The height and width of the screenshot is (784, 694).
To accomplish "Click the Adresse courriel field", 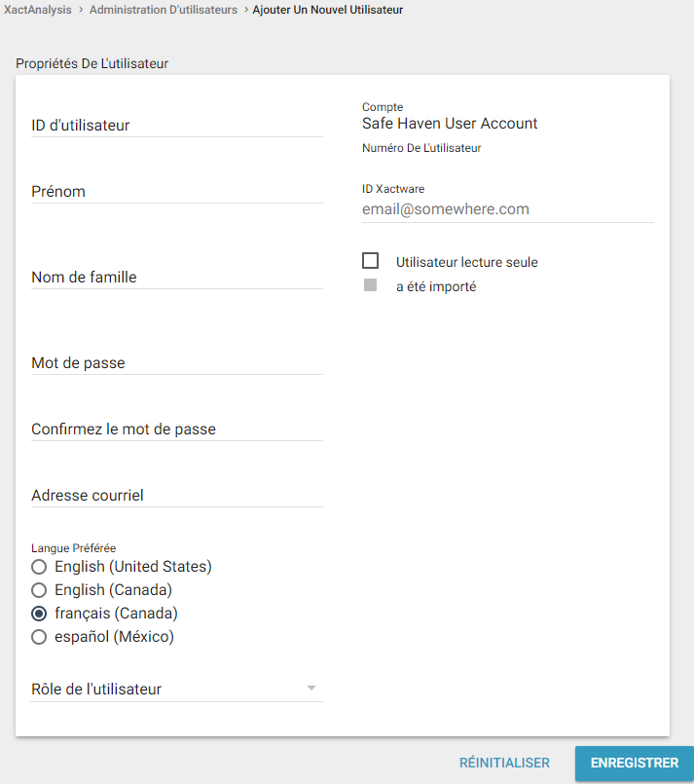I will pyautogui.click(x=176, y=495).
